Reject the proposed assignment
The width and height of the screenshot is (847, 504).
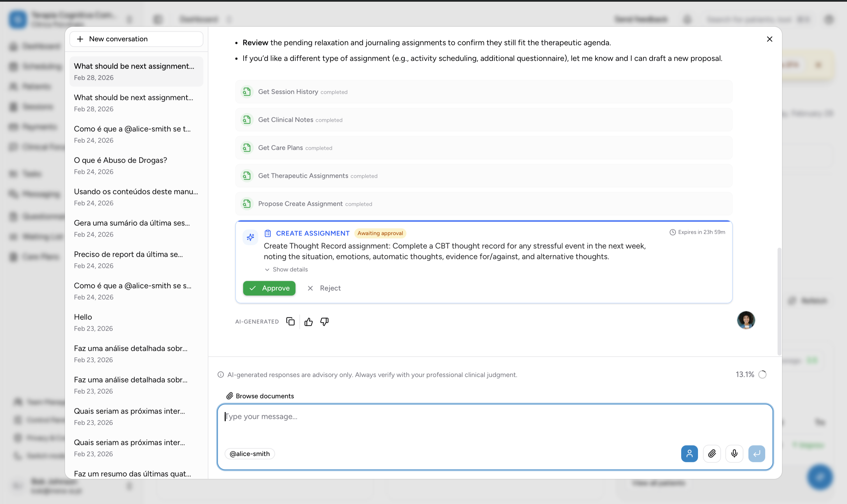[324, 288]
